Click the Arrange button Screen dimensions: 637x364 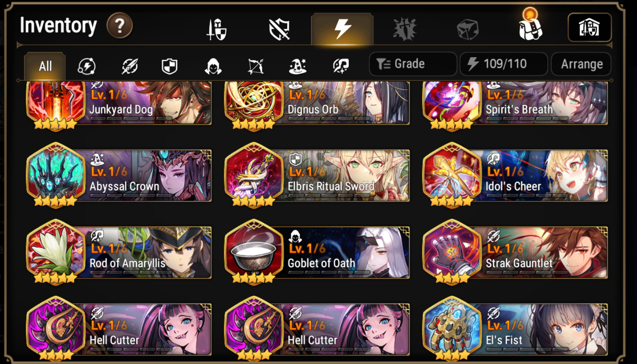pos(581,64)
